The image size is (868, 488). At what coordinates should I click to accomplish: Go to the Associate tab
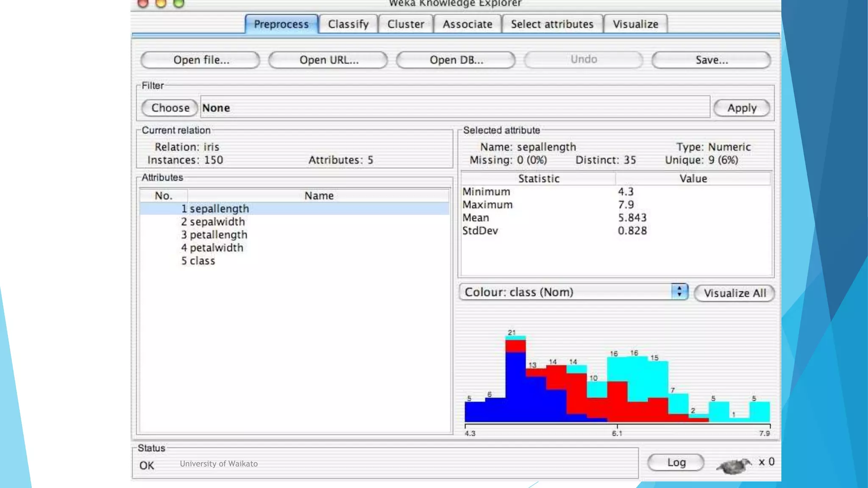(x=467, y=24)
